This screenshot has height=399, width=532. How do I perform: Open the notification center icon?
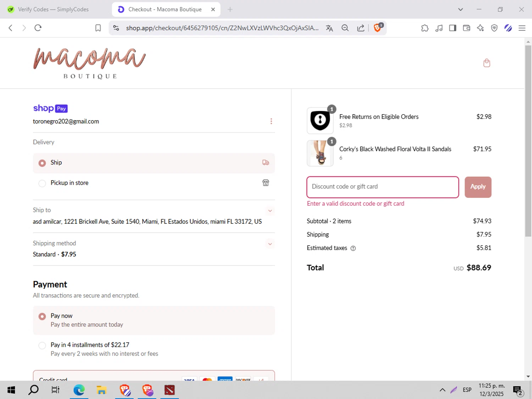518,390
